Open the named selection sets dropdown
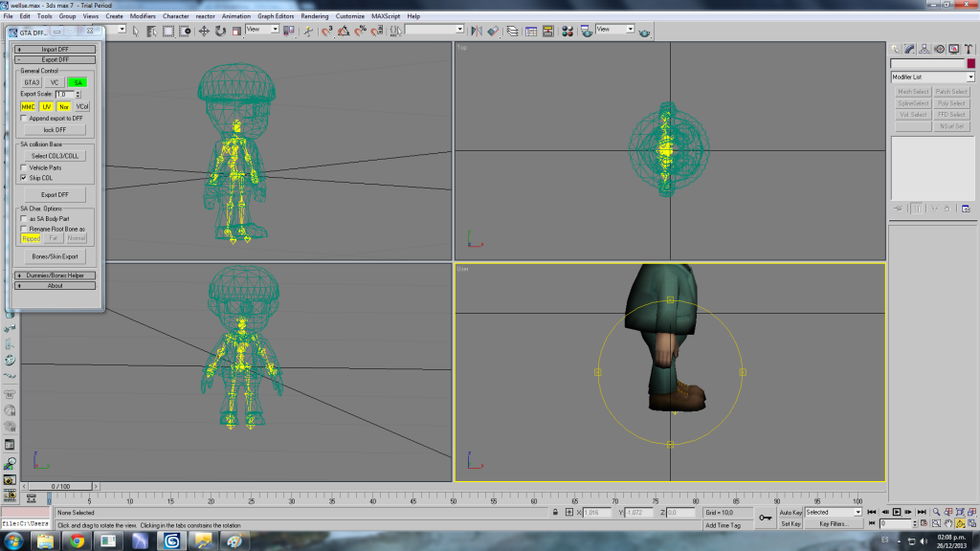 pos(434,30)
